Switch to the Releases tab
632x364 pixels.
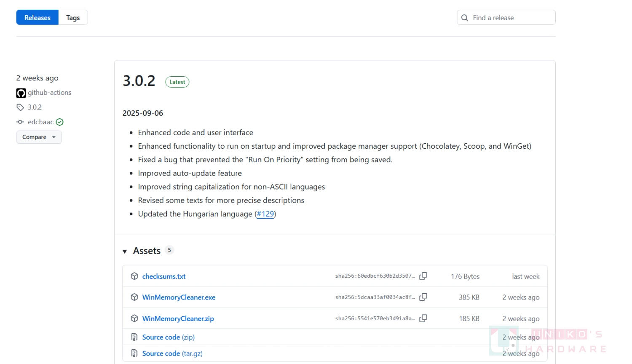pyautogui.click(x=37, y=18)
